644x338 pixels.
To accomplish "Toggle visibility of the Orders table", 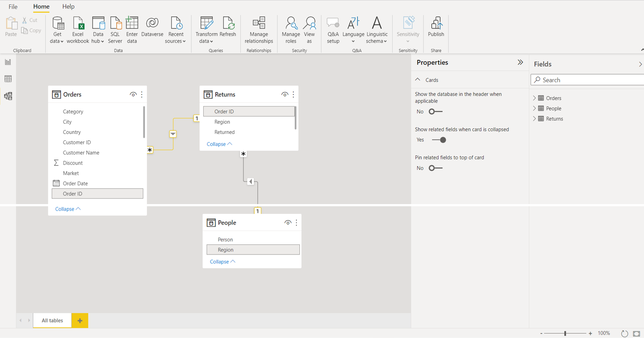I will pyautogui.click(x=133, y=94).
